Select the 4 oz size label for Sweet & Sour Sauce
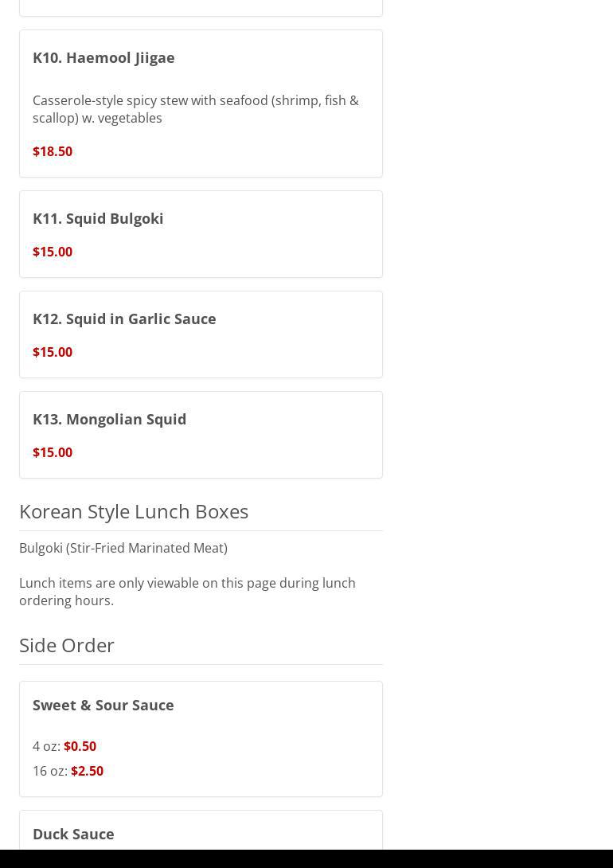Viewport: 613px width, 868px height. [x=46, y=746]
